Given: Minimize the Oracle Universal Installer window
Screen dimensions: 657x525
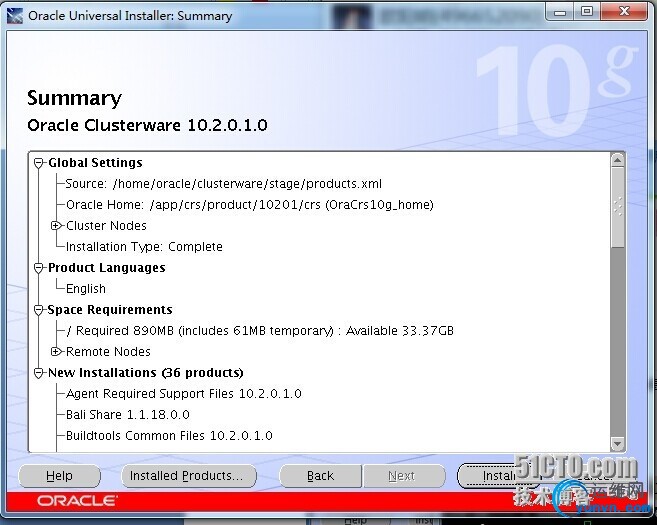Looking at the screenshot, I should [560, 12].
